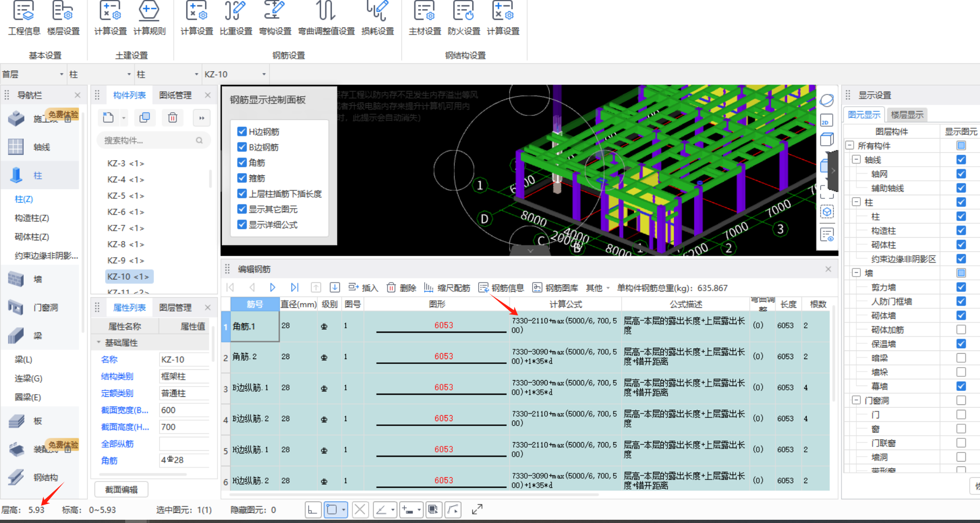The height and width of the screenshot is (523, 980).
Task: Click the copy component icon in list toolbar
Action: (145, 118)
